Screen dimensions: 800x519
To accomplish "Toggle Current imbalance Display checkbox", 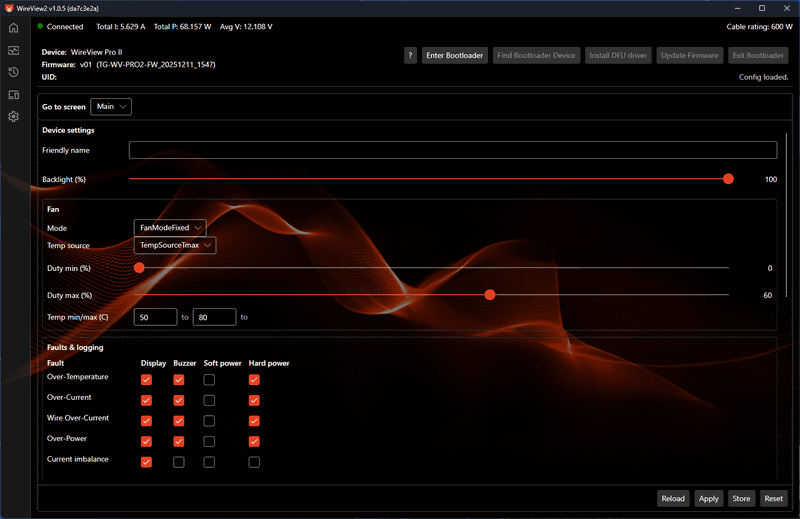I will click(x=146, y=462).
